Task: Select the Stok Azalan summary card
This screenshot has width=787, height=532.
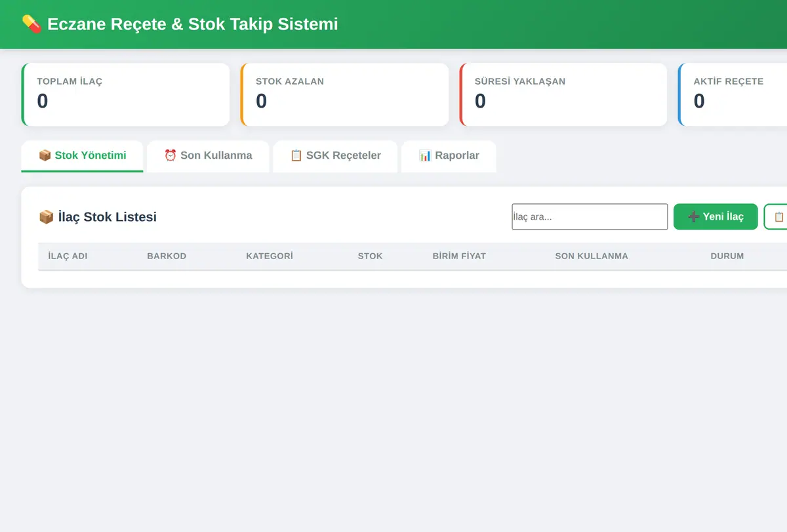Action: click(344, 94)
